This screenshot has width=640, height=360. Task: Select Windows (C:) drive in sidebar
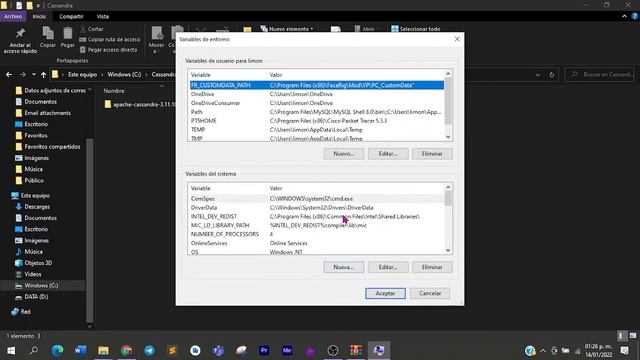point(41,285)
